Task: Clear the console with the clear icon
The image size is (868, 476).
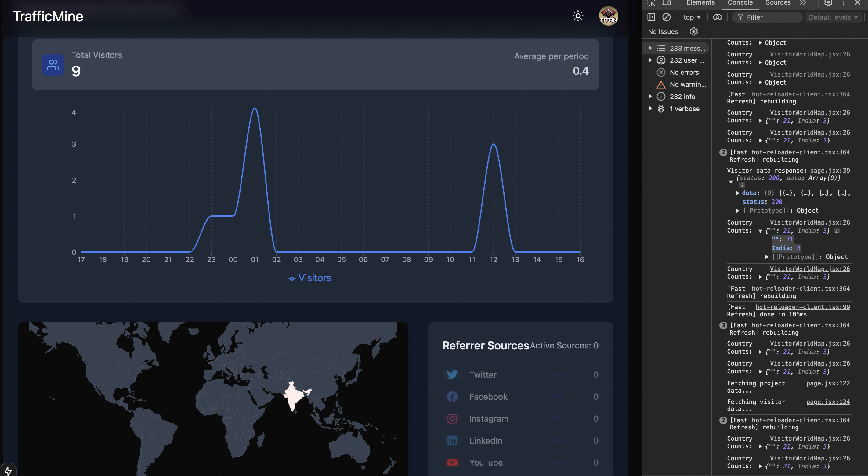Action: pyautogui.click(x=666, y=17)
